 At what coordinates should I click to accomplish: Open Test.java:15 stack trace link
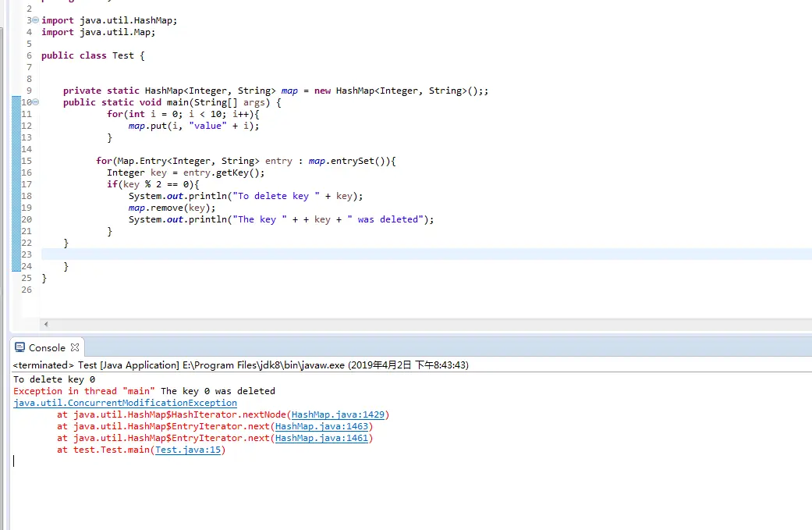point(188,450)
